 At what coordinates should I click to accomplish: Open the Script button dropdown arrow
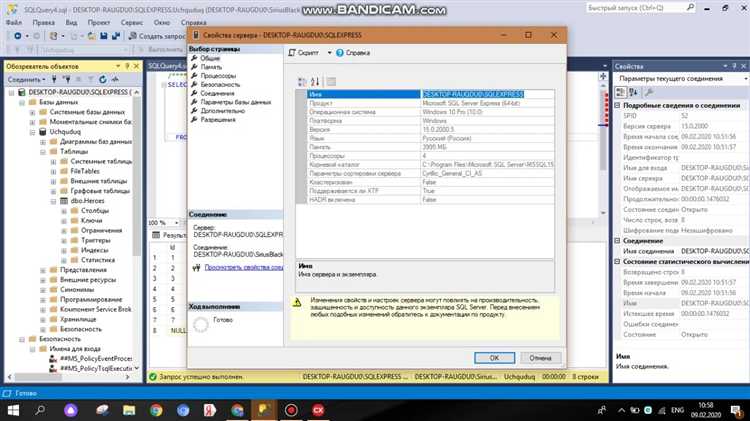coord(327,52)
